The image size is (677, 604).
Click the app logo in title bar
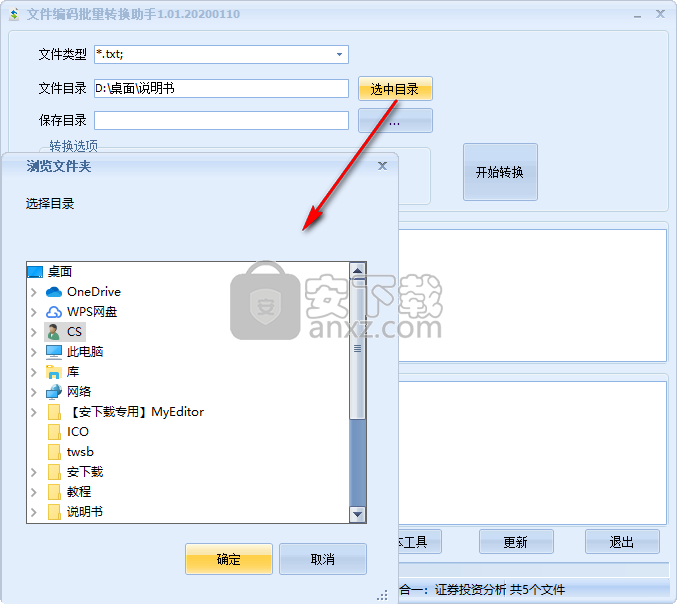[x=14, y=14]
